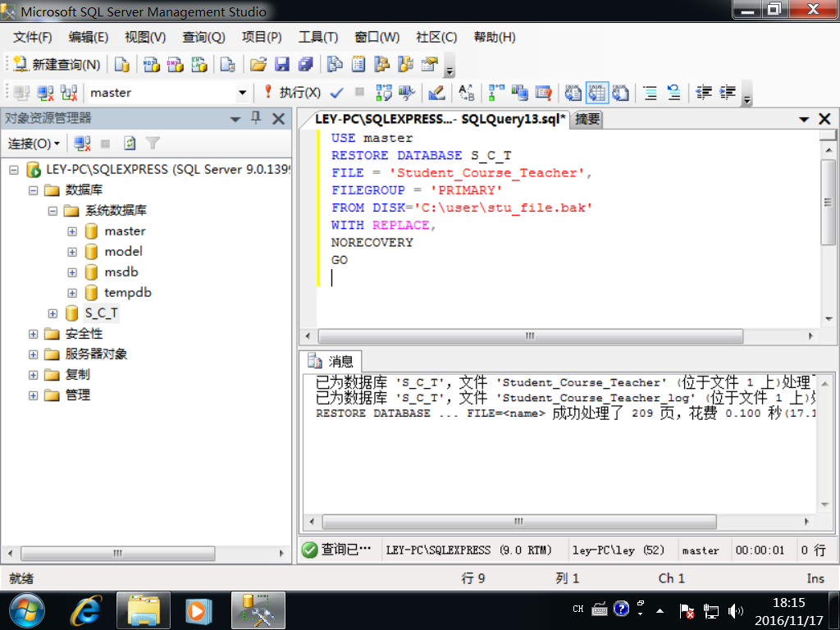The image size is (840, 630).
Task: Open the View (视图) menu
Action: pos(145,37)
